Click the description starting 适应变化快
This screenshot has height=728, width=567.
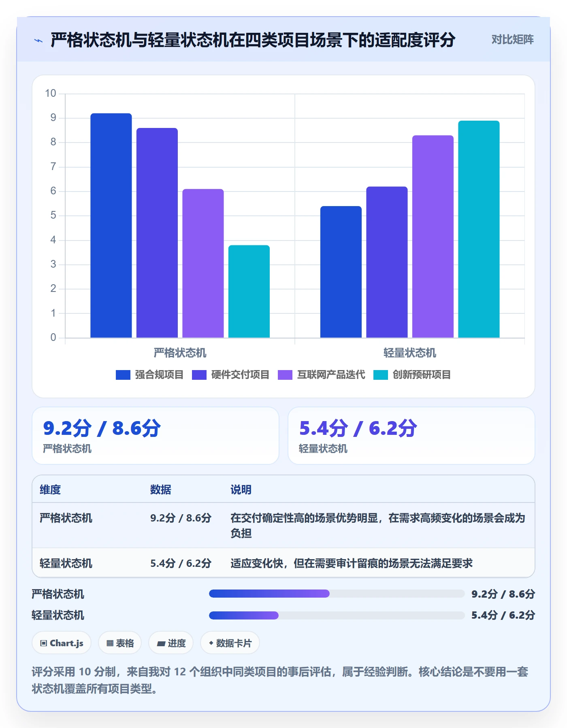pos(352,563)
